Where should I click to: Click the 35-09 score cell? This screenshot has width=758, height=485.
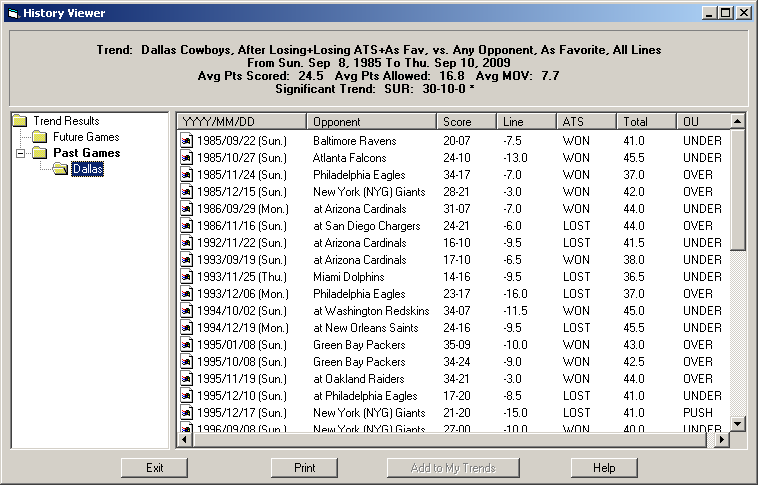pyautogui.click(x=456, y=345)
